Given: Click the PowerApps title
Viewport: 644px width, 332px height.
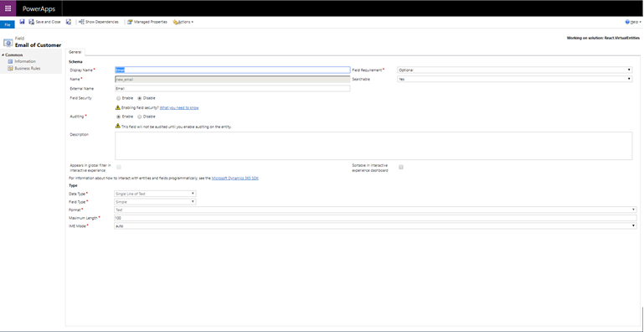Looking at the screenshot, I should [39, 8].
